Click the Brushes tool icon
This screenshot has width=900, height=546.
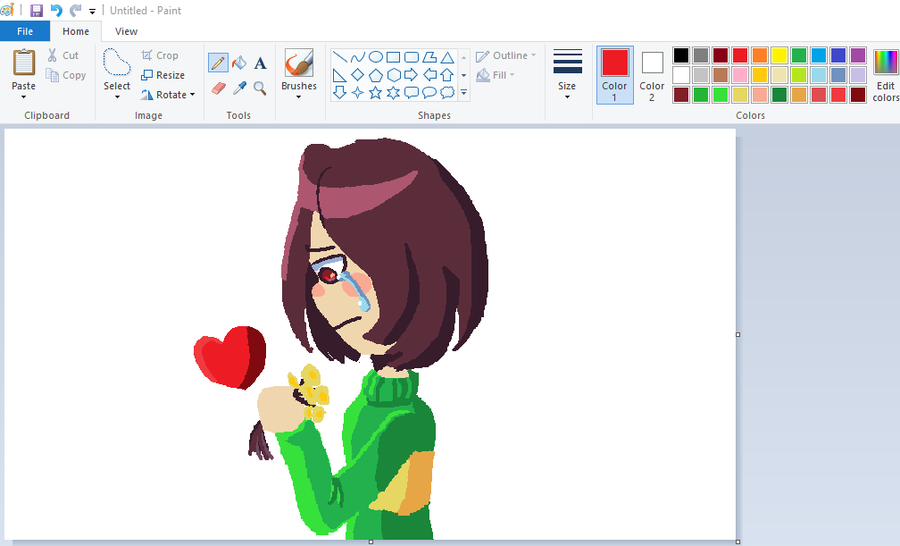pos(298,63)
